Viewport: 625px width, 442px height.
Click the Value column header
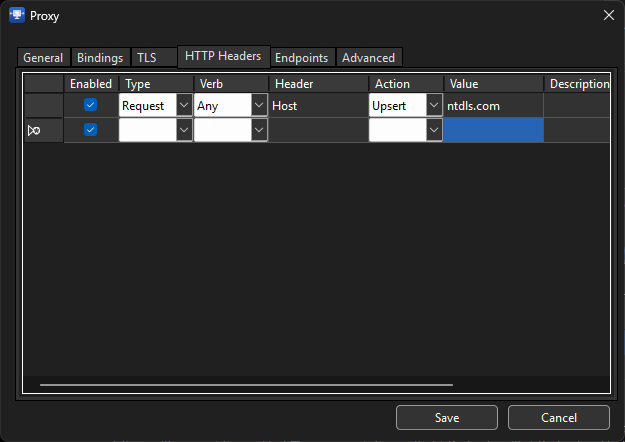click(493, 84)
